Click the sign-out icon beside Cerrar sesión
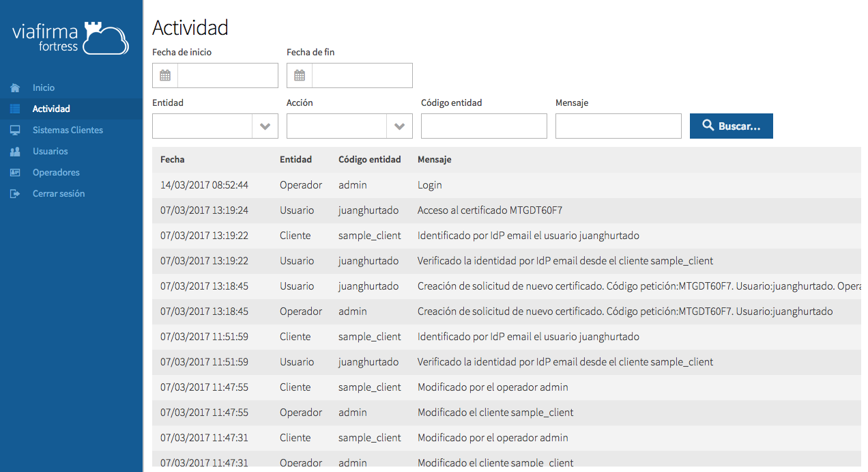 15,193
